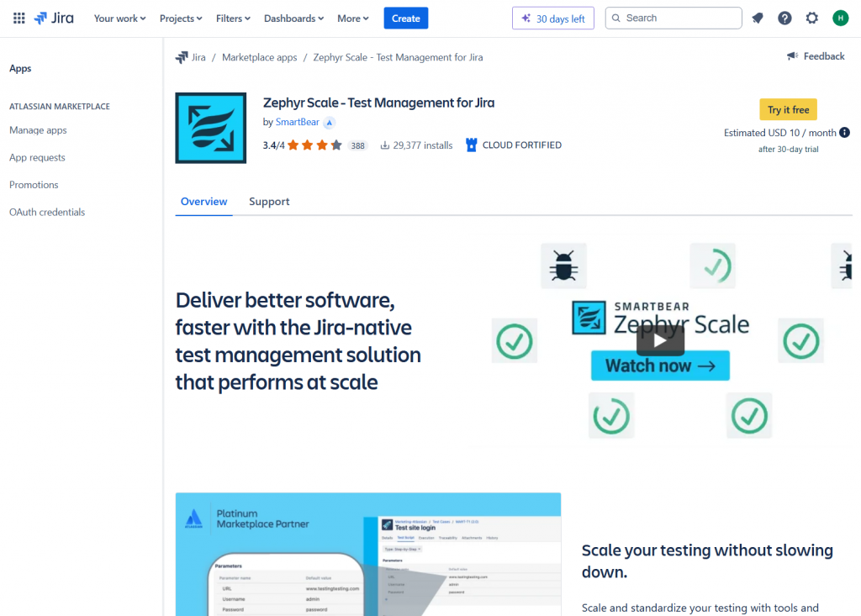Click the Zephyr Scale app logo
The image size is (861, 616).
(x=211, y=128)
